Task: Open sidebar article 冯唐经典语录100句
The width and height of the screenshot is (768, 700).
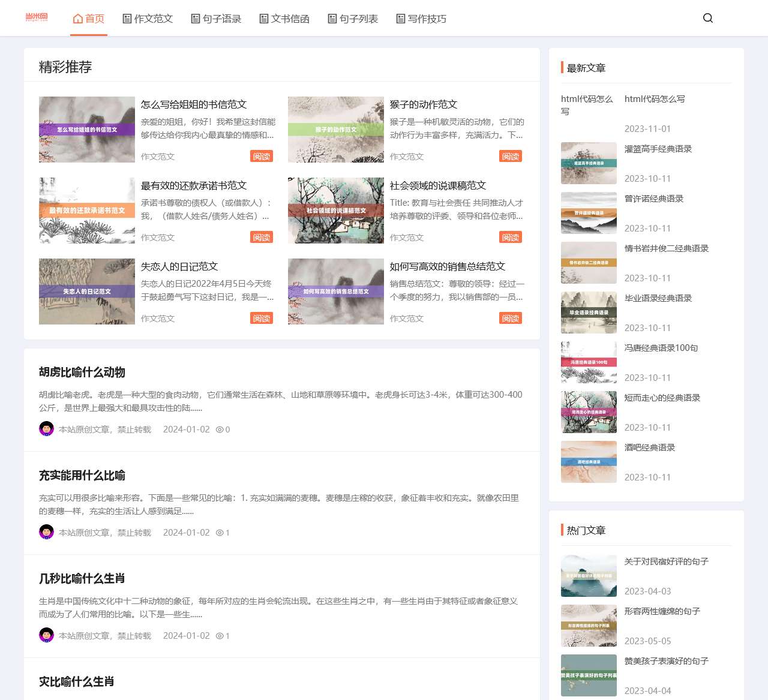Action: 661,348
